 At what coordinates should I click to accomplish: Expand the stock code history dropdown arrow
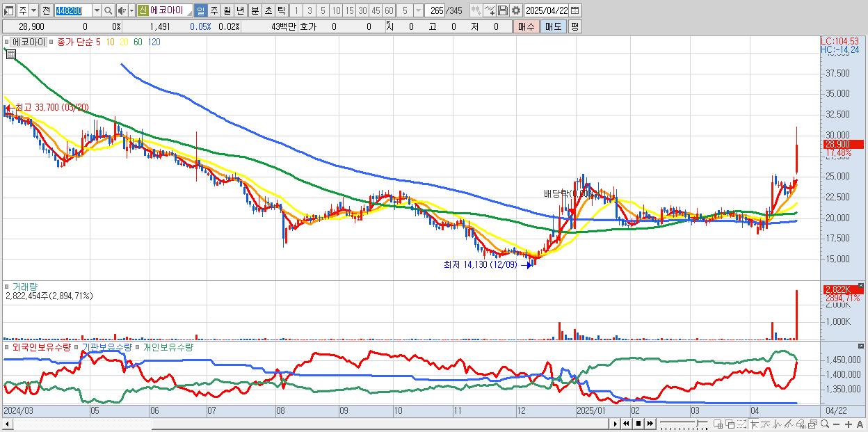(97, 10)
